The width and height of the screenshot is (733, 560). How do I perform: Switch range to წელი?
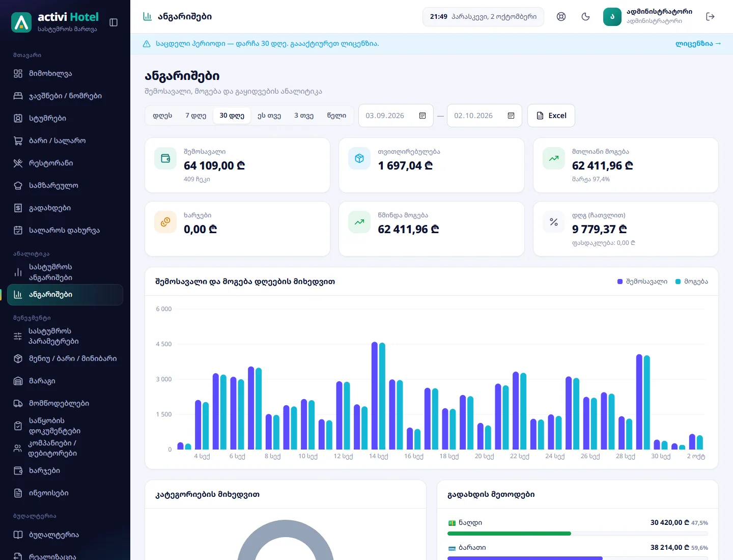[336, 116]
